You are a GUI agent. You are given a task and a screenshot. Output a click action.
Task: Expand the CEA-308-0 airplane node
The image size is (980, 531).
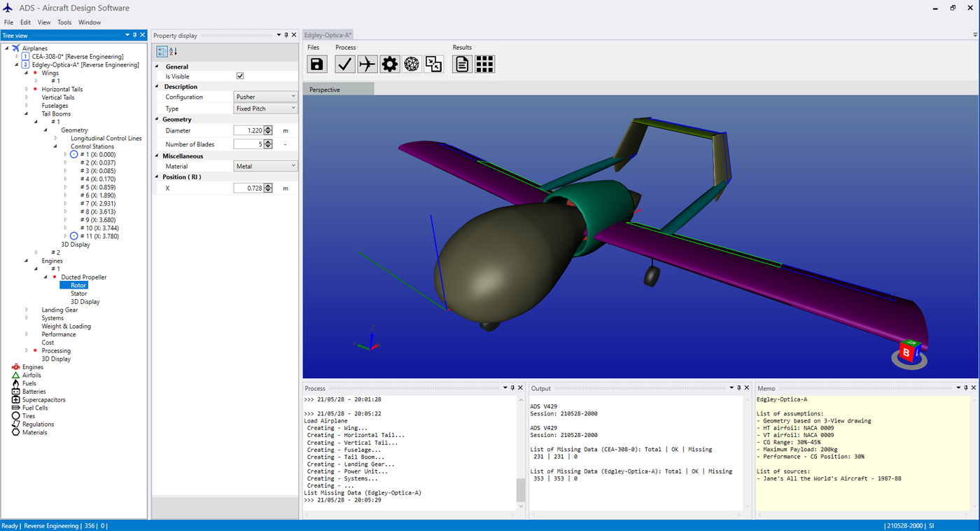[17, 57]
